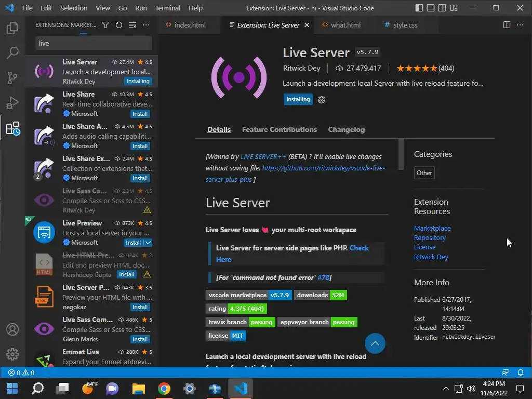Open the Source Control view
This screenshot has width=532, height=399.
12,78
